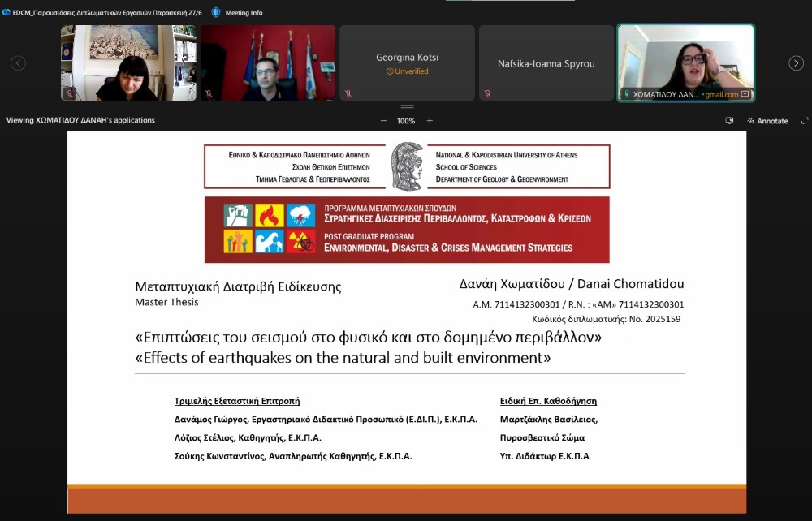Show next participants with the right arrow
Image resolution: width=812 pixels, height=521 pixels.
pos(796,63)
